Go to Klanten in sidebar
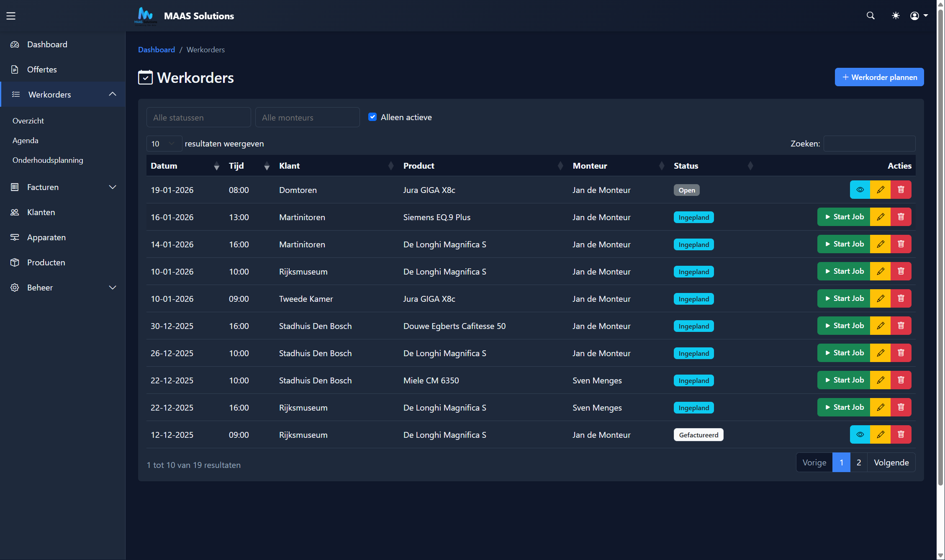 [x=41, y=212]
